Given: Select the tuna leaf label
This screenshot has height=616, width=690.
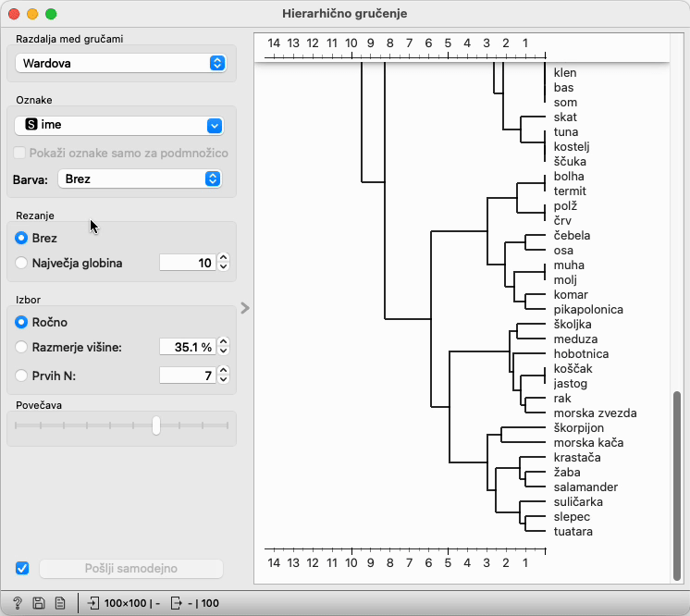Looking at the screenshot, I should click(566, 132).
